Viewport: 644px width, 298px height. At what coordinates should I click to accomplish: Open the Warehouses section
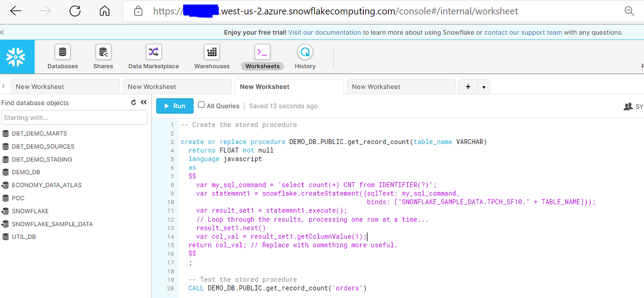(211, 56)
